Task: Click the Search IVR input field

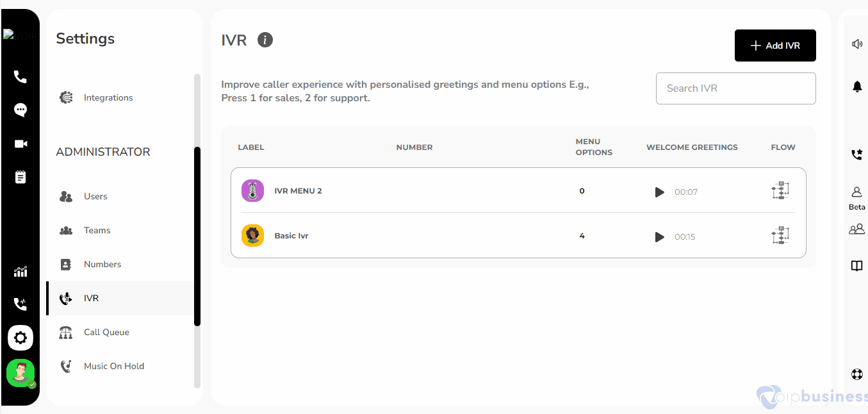Action: [x=735, y=88]
